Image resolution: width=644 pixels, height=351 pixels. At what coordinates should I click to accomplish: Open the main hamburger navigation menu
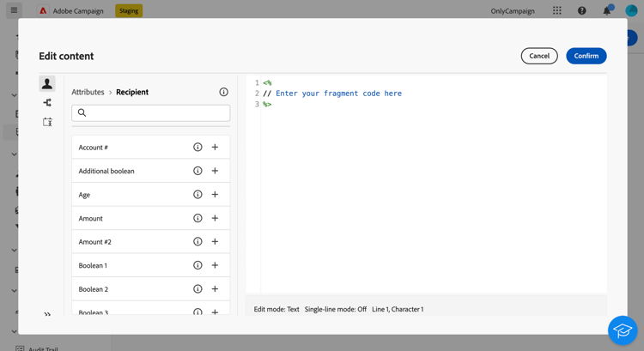tap(14, 10)
